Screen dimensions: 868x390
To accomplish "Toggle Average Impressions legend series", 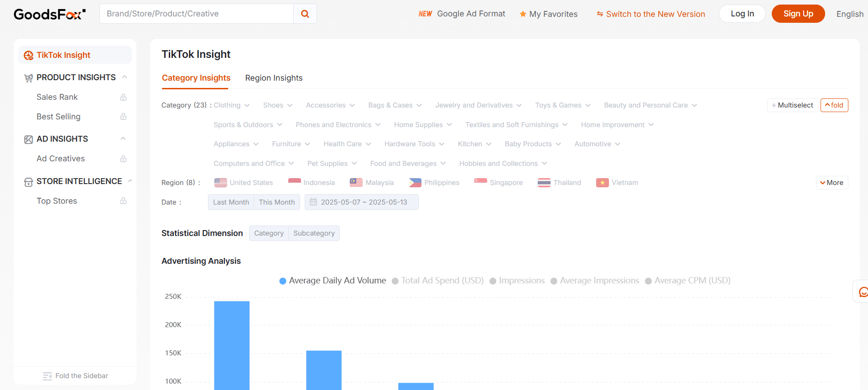I will coord(595,281).
